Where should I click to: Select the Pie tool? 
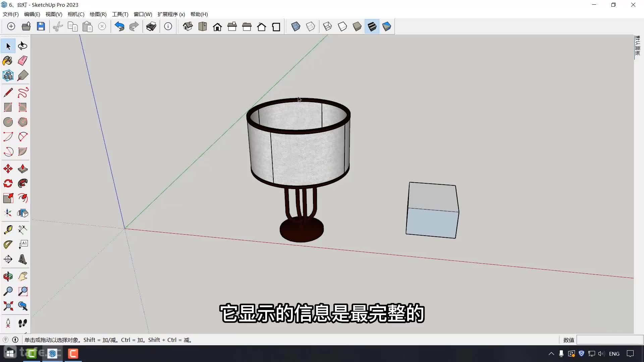23,152
